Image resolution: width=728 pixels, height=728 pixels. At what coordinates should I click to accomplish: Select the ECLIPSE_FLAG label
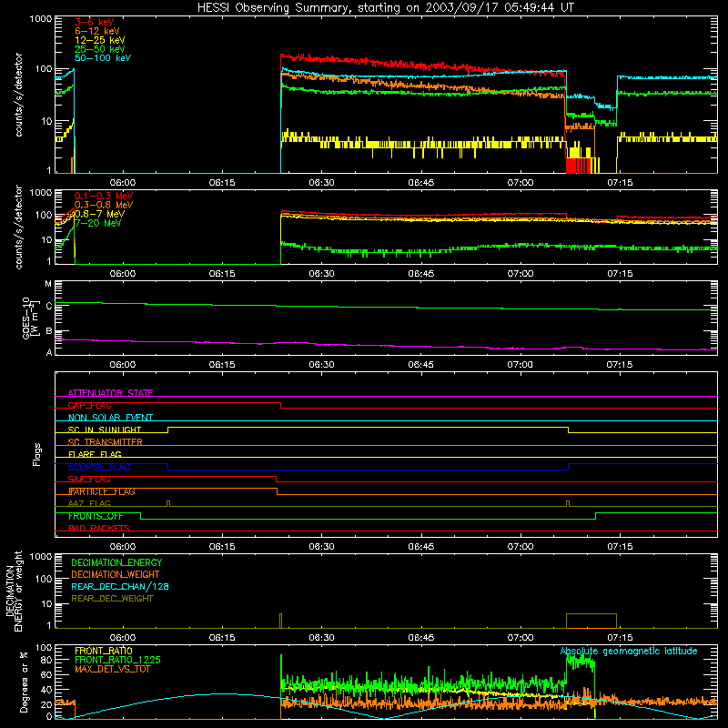(x=99, y=467)
